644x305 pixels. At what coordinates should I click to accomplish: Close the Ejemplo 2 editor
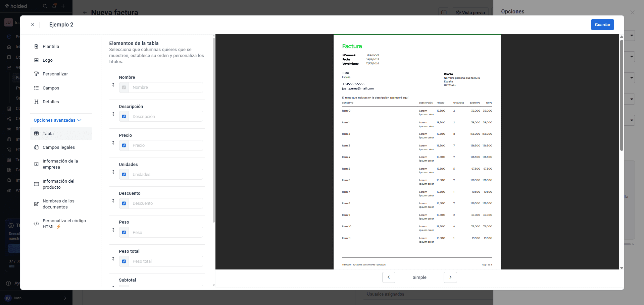pyautogui.click(x=33, y=24)
